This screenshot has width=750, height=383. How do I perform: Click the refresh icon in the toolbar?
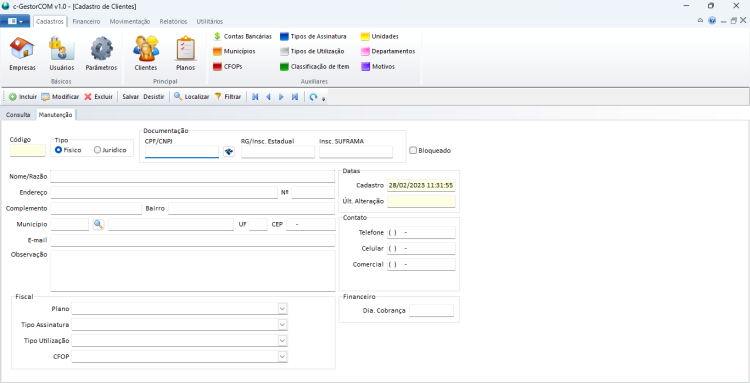point(313,97)
